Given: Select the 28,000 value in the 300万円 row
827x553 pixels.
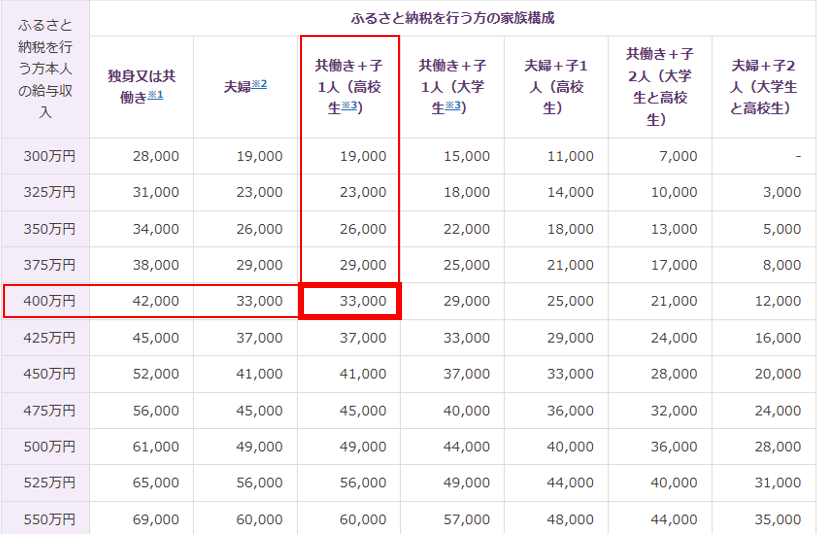Looking at the screenshot, I should coord(154,156).
